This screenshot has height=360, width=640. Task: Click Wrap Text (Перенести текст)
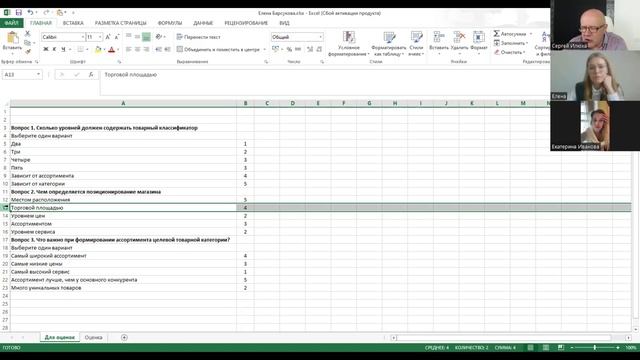point(199,37)
